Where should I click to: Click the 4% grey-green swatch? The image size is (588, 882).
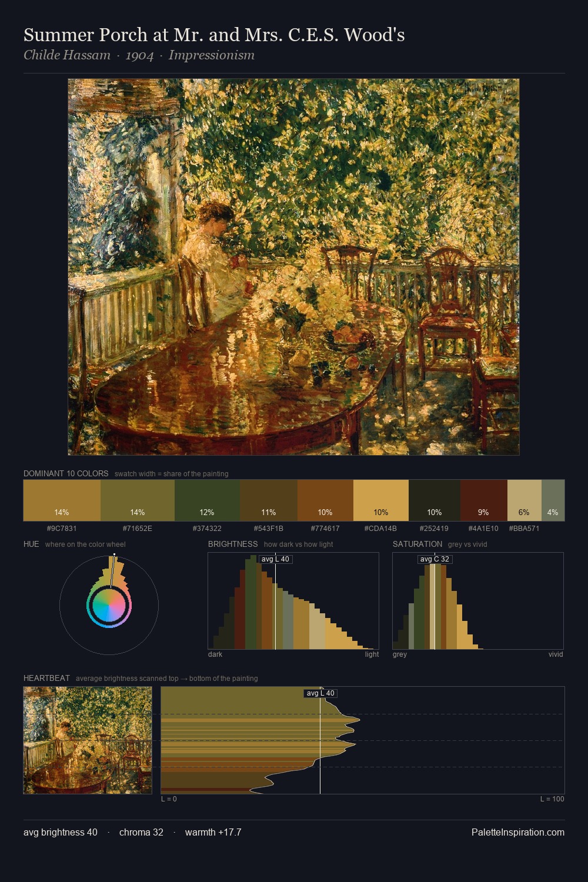pos(553,500)
